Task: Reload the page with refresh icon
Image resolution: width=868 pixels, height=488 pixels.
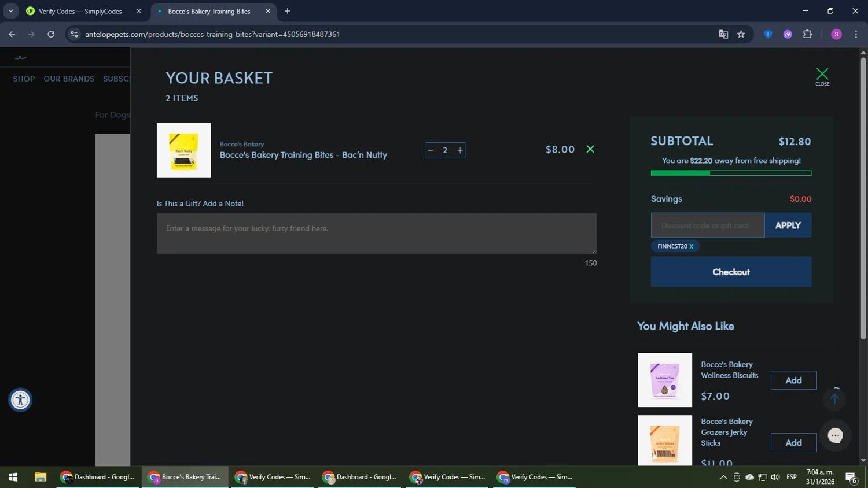Action: click(51, 34)
